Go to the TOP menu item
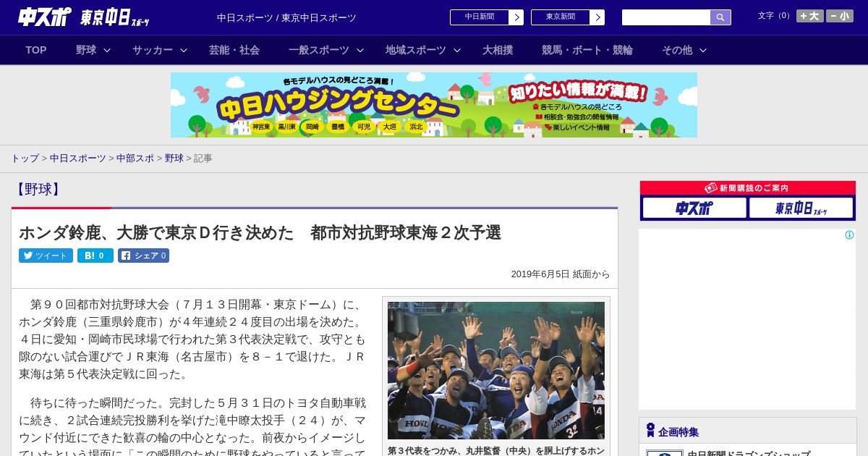This screenshot has height=456, width=868. (x=36, y=50)
